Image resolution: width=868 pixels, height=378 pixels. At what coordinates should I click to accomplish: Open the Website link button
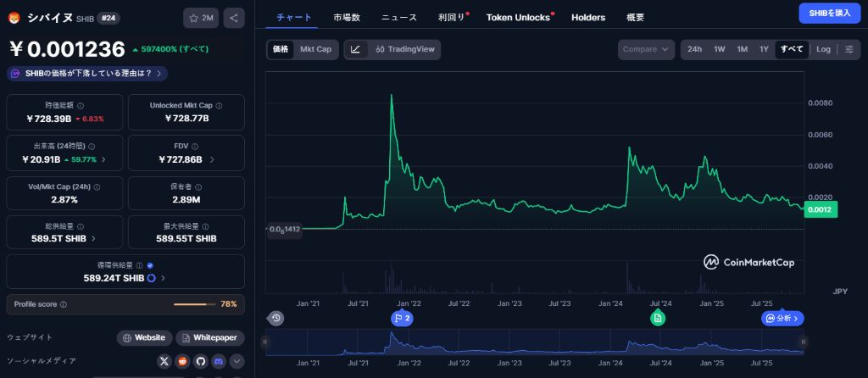pos(144,337)
